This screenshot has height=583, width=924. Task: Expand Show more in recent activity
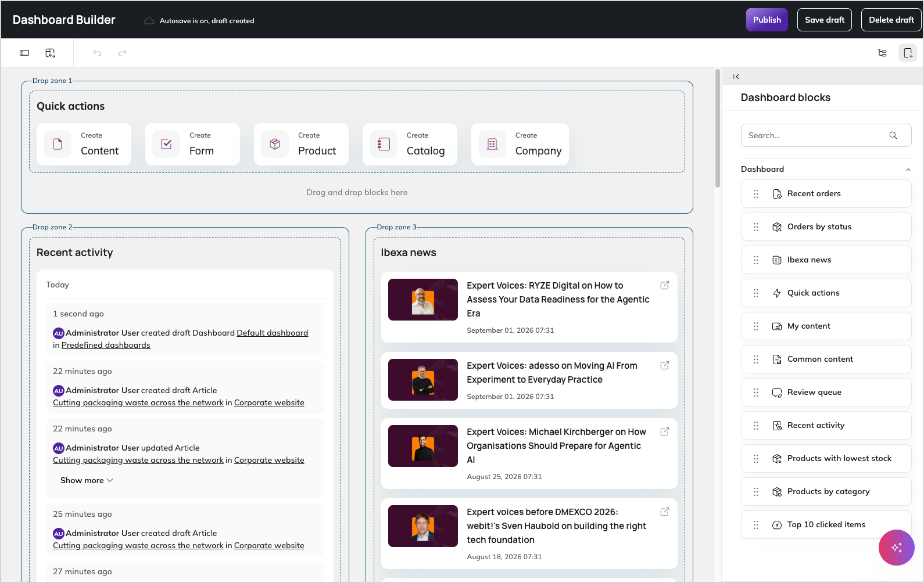[87, 480]
